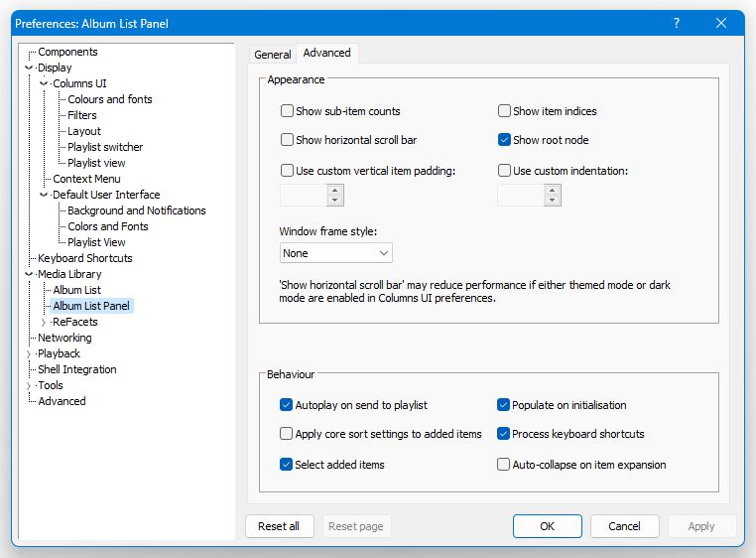
Task: Collapse the Default User Interface node
Action: coord(44,195)
